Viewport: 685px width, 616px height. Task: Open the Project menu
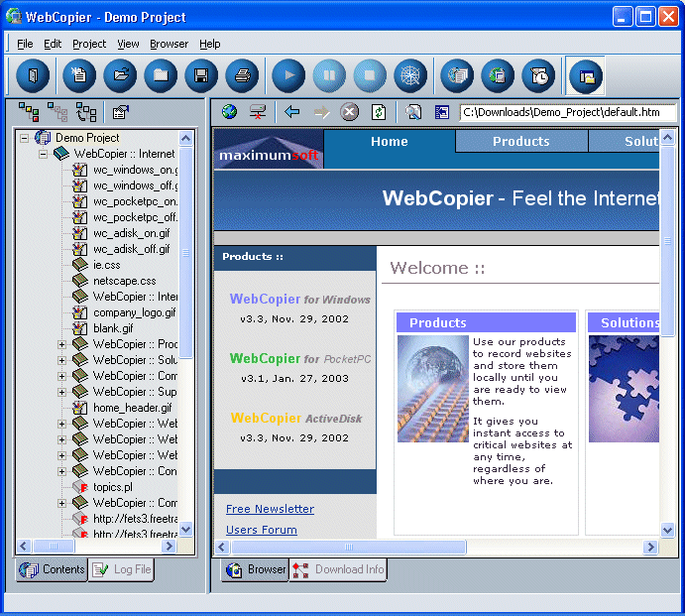(x=89, y=44)
